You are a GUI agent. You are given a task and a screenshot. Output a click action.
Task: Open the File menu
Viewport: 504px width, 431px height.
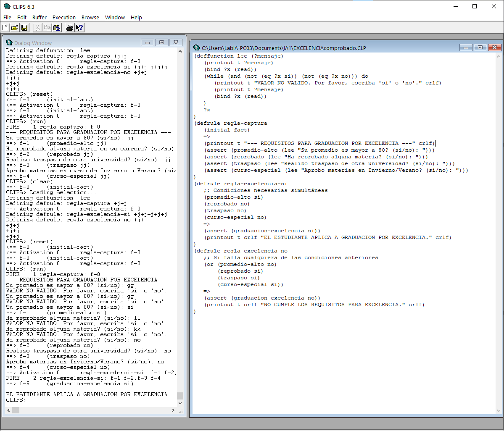point(7,17)
